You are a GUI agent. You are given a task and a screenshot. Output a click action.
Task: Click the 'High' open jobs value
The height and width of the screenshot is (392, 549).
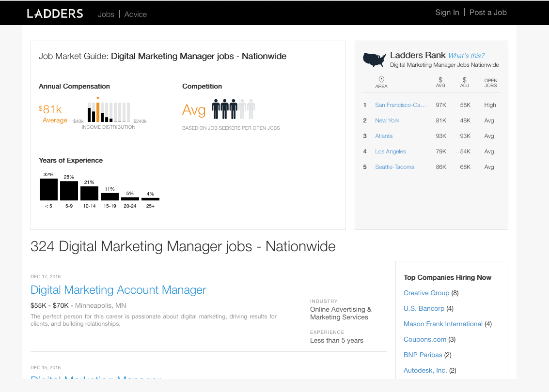click(x=490, y=105)
